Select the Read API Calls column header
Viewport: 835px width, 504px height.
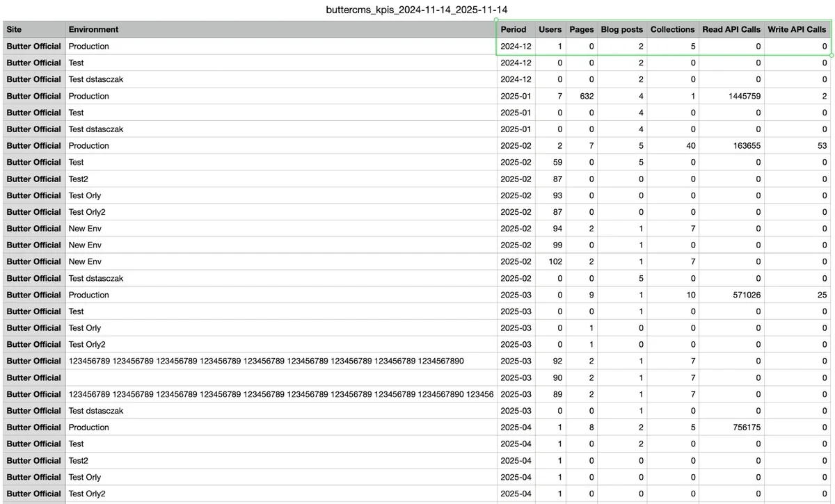click(731, 29)
